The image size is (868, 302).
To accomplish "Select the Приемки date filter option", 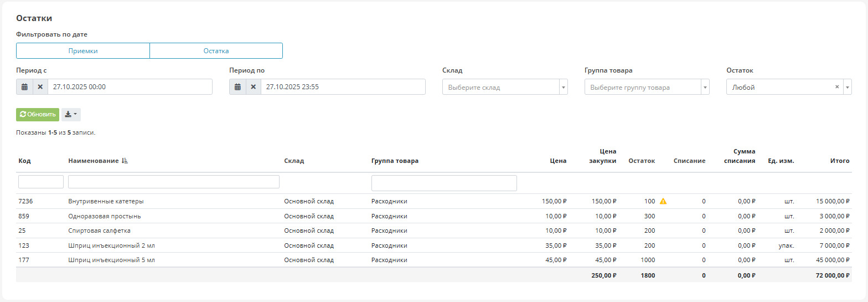I will click(83, 51).
